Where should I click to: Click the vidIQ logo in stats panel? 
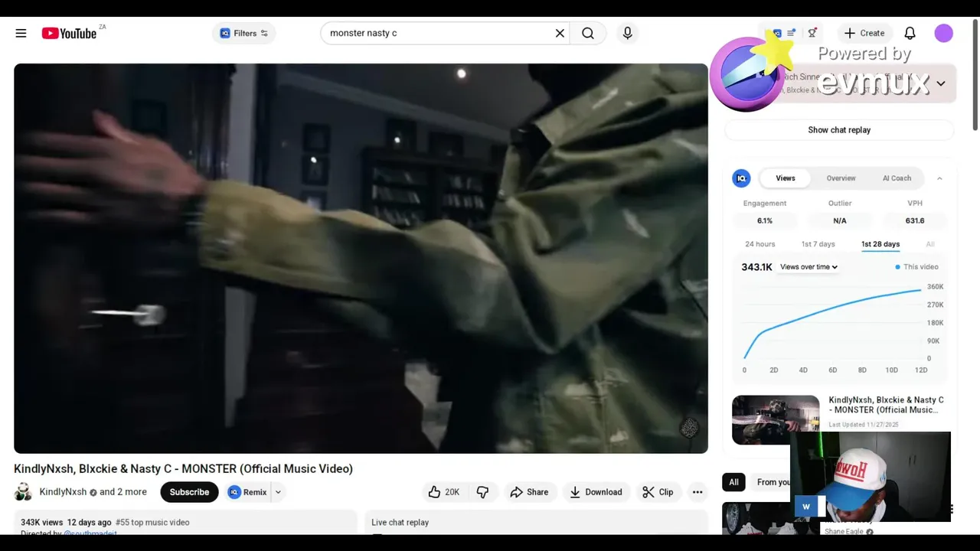(741, 178)
